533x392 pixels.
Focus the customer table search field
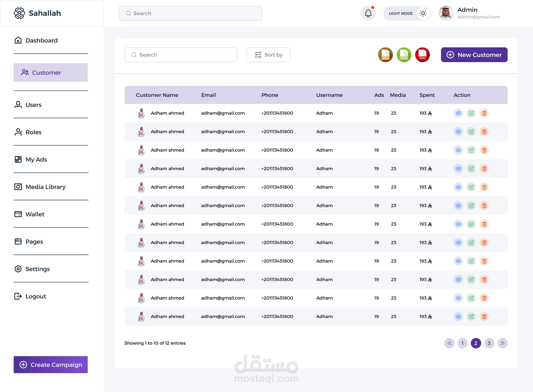[180, 55]
